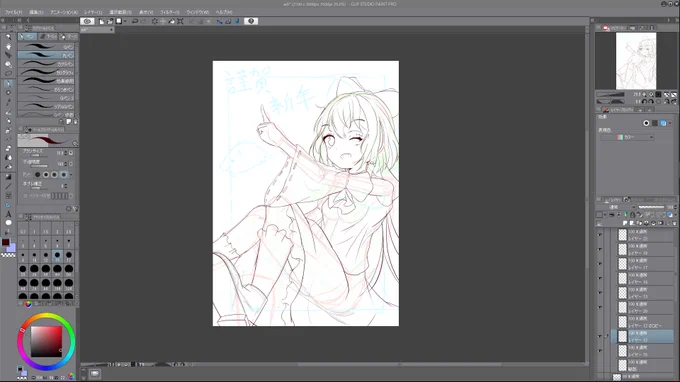Toggle the Clip to layer below icon
680x382 pixels.
(611, 215)
